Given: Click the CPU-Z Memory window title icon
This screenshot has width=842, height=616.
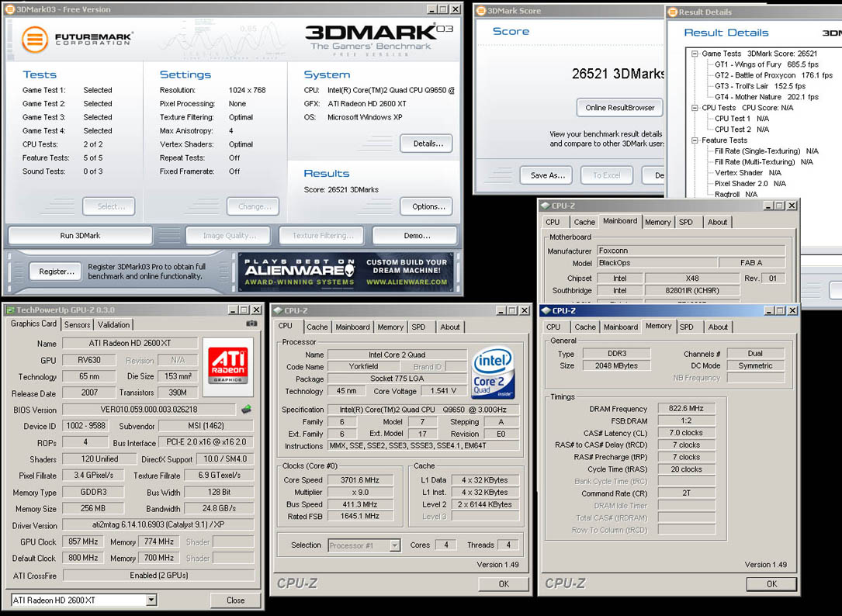Looking at the screenshot, I should [546, 310].
